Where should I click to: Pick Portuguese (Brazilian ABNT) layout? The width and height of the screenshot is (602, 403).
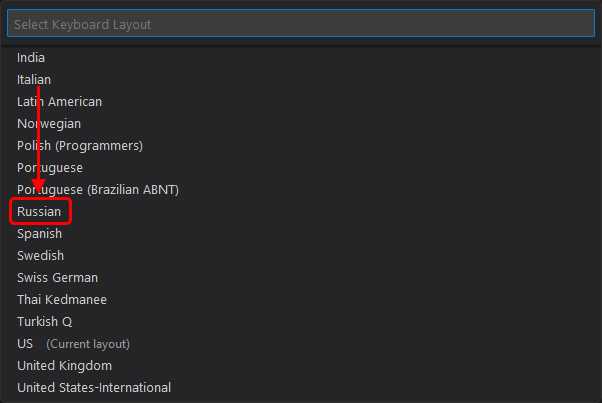pyautogui.click(x=98, y=190)
